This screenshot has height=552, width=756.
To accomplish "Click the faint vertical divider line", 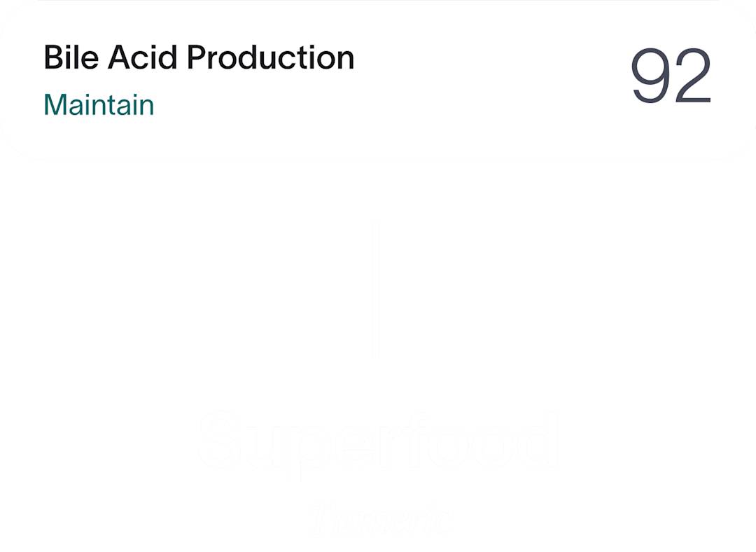I will (376, 291).
